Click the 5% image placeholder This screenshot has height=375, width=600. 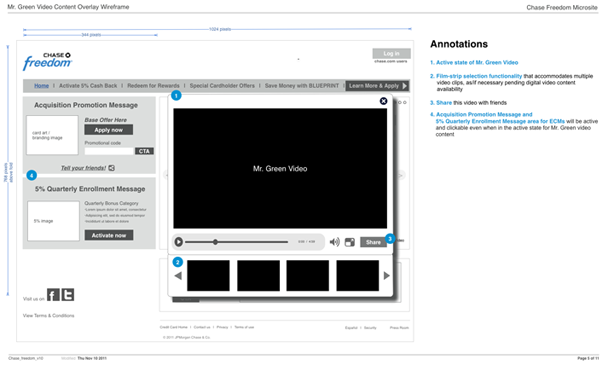point(53,221)
